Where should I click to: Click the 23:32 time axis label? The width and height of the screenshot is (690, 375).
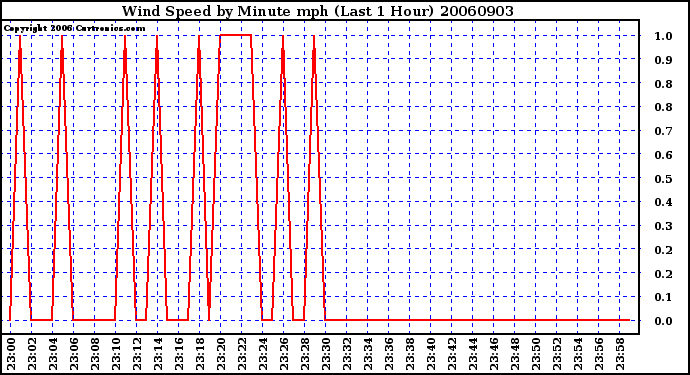[x=347, y=355]
